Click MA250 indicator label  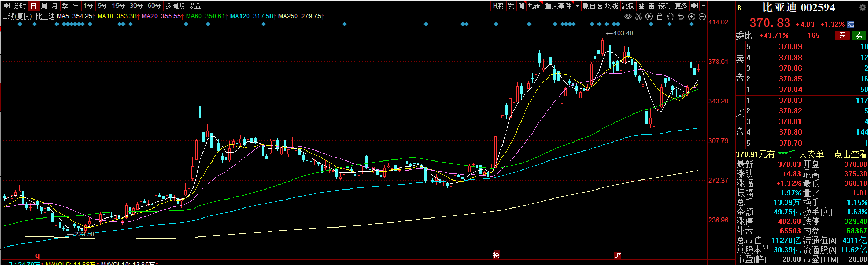[x=301, y=16]
